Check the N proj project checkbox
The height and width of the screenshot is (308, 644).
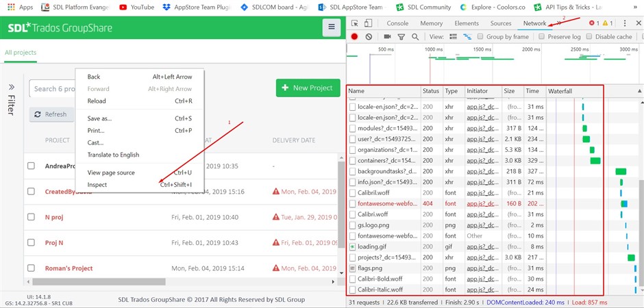pyautogui.click(x=32, y=217)
